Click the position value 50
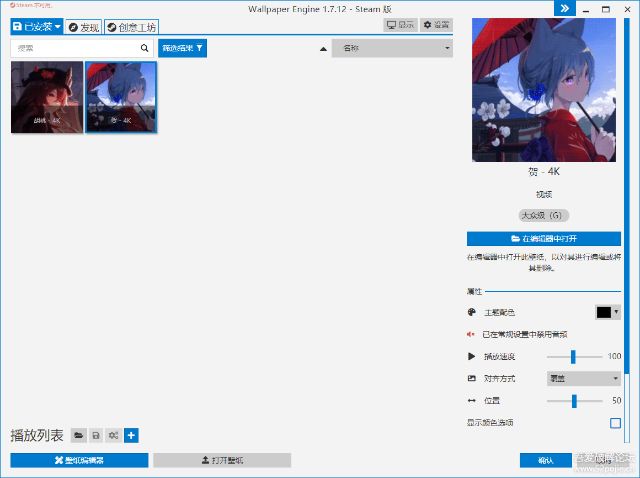The width and height of the screenshot is (640, 478). (x=617, y=400)
